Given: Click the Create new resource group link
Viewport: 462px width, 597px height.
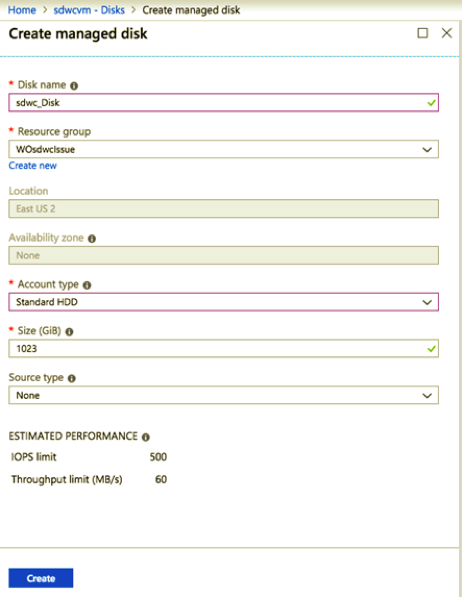Looking at the screenshot, I should [x=33, y=166].
